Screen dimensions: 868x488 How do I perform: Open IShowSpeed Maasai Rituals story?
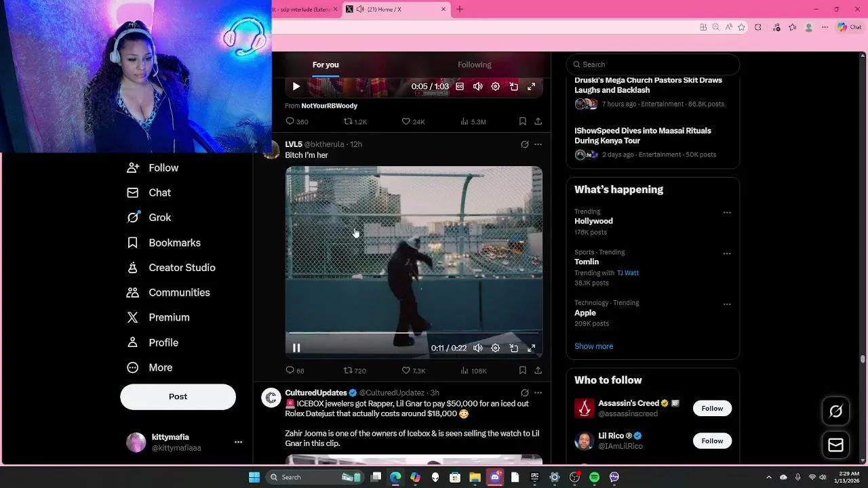[x=643, y=136]
